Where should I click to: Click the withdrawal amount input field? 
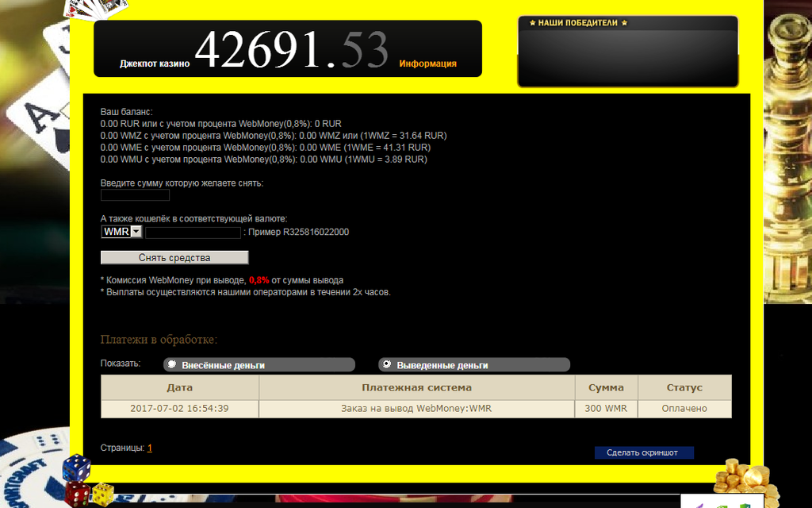pos(135,195)
